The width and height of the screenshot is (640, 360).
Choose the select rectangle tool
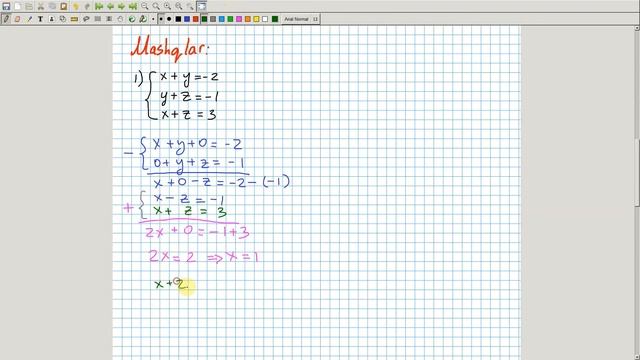coord(98,19)
